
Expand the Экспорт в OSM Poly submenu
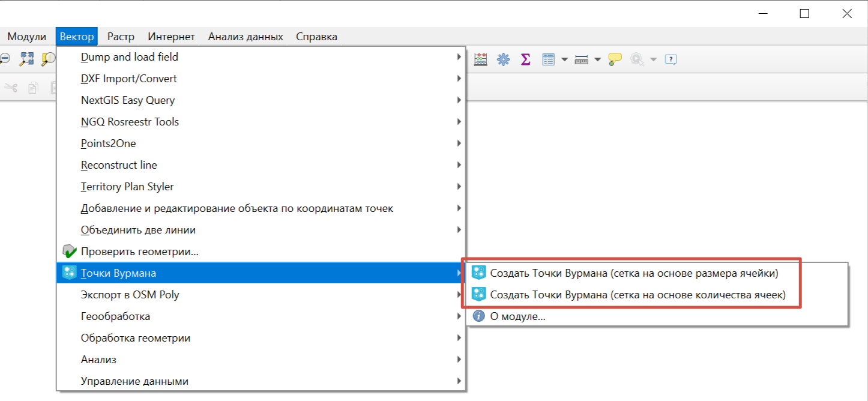[261, 295]
